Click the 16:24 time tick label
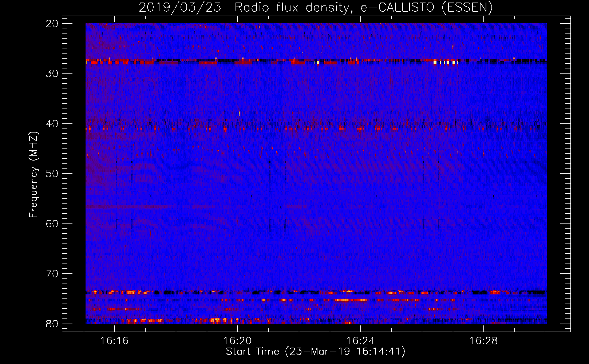The height and width of the screenshot is (364, 589). click(360, 341)
